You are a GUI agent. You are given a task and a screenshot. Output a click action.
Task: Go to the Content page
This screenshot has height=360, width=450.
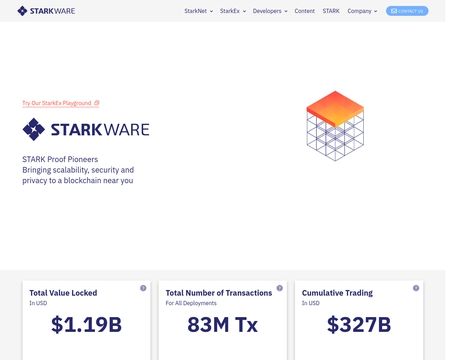coord(304,11)
